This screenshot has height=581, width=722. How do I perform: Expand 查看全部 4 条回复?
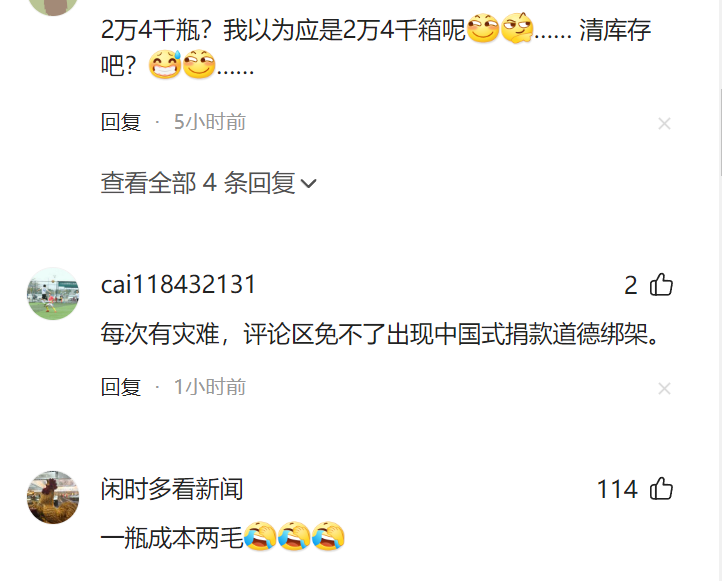tap(209, 183)
